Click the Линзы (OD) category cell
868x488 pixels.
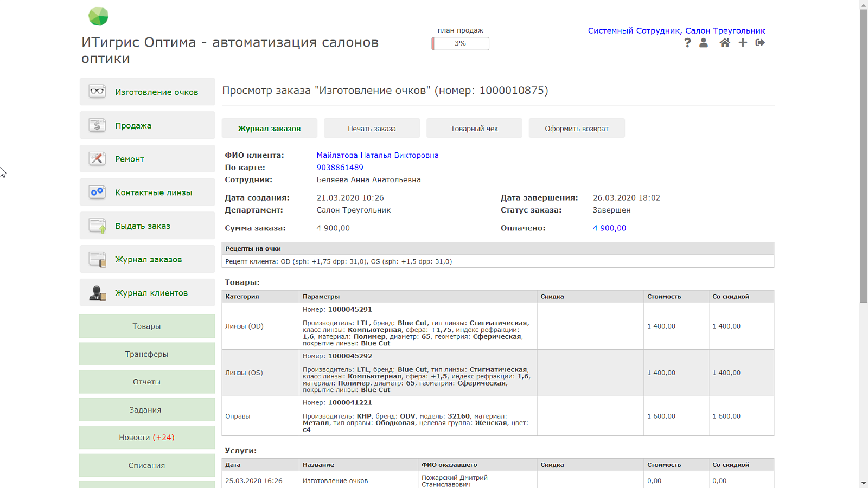(260, 326)
